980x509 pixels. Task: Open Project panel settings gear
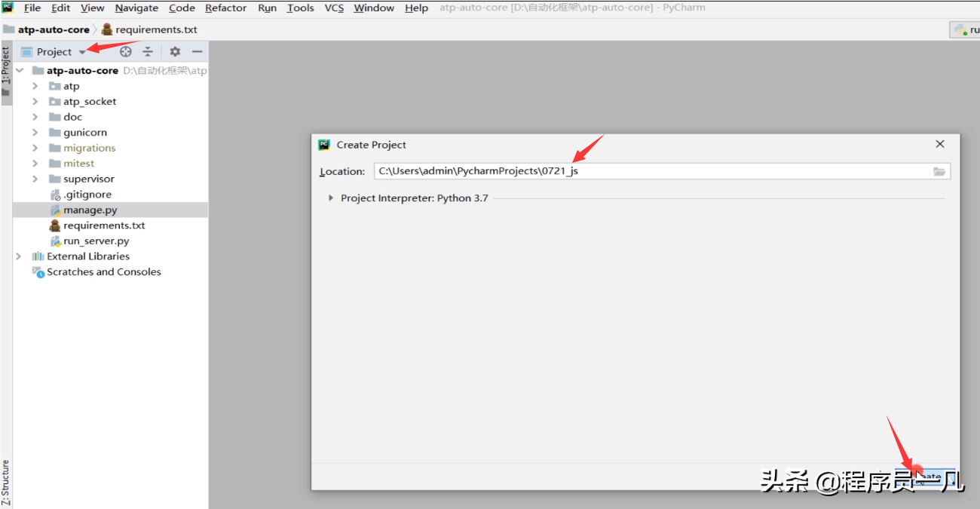175,51
